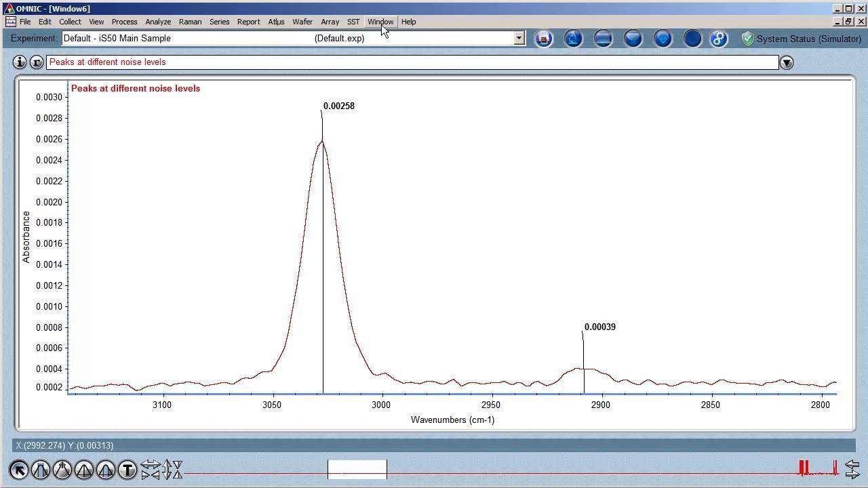Click the view finder region box

[x=357, y=469]
